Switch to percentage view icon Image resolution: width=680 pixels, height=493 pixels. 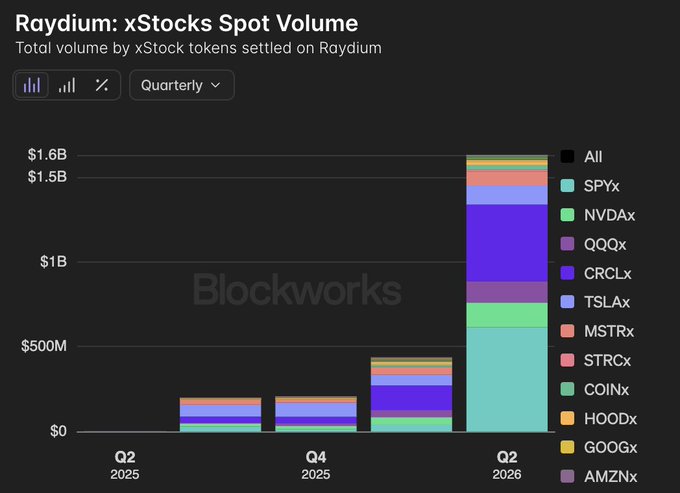point(102,85)
